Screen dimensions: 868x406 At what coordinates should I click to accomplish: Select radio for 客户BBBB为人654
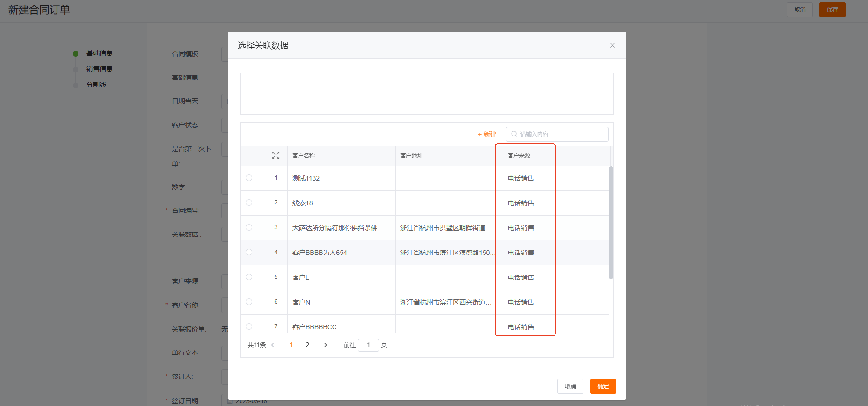coord(249,252)
